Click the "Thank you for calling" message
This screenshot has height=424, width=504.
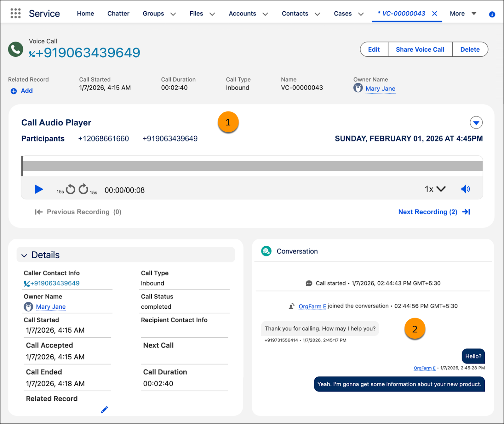[320, 329]
